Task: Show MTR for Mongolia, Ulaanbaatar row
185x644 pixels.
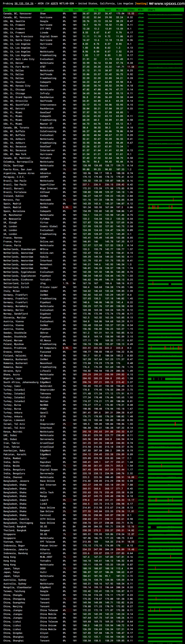Action: 141,587
